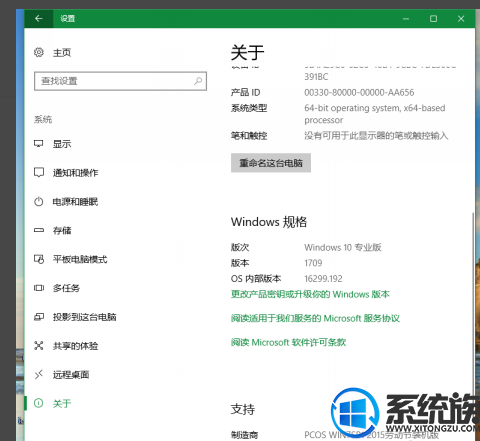Open 投影到这台电脑 settings
The image size is (480, 441).
pos(84,317)
